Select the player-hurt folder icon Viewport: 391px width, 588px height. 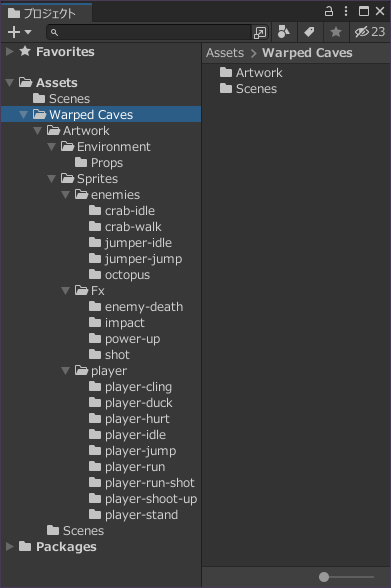click(95, 418)
